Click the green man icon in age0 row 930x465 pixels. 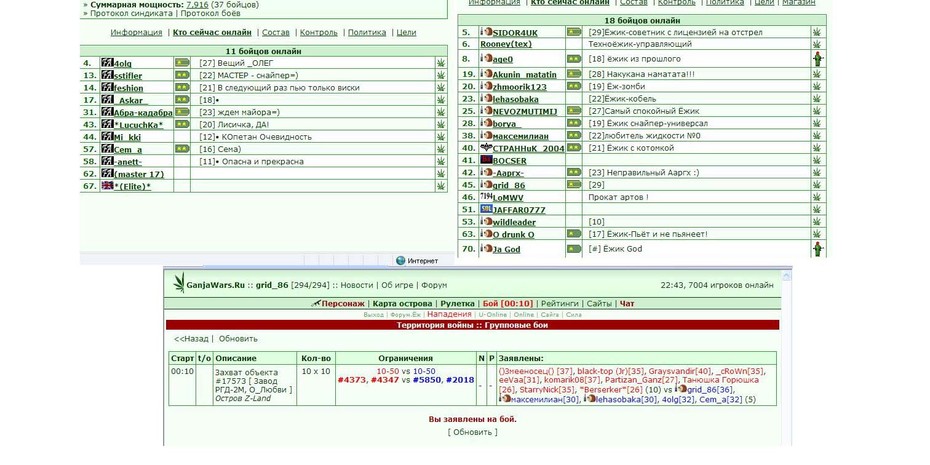[818, 58]
